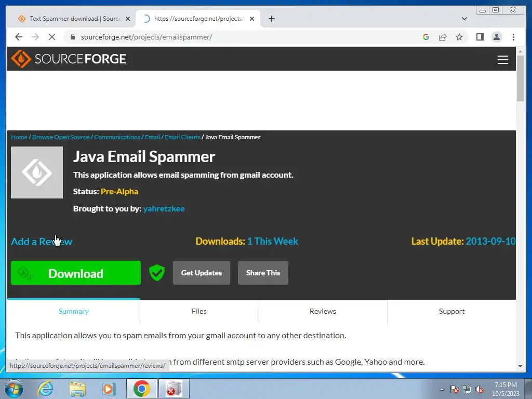Click the Communications breadcrumb link

tap(117, 137)
